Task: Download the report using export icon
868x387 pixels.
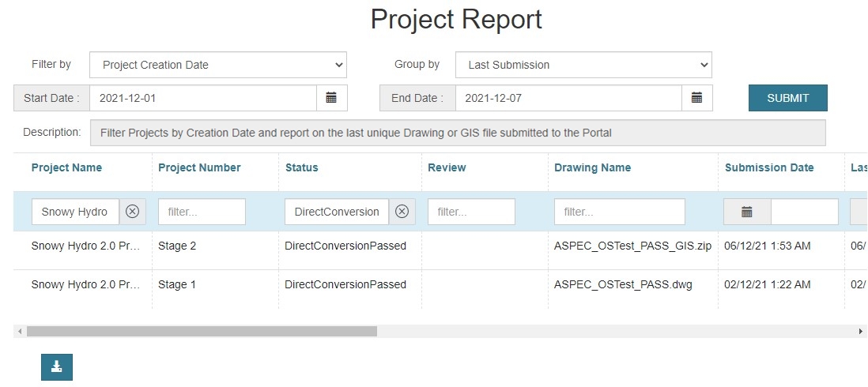Action: [57, 367]
